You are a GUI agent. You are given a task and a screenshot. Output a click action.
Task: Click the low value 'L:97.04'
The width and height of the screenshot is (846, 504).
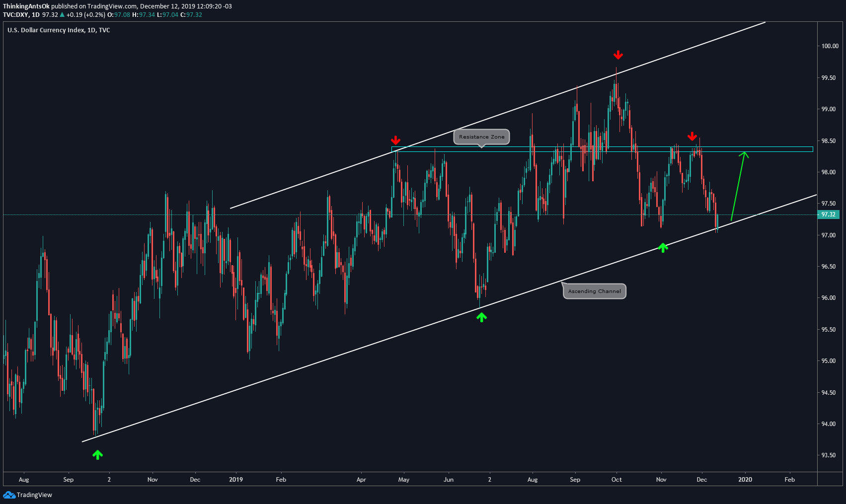pos(167,15)
